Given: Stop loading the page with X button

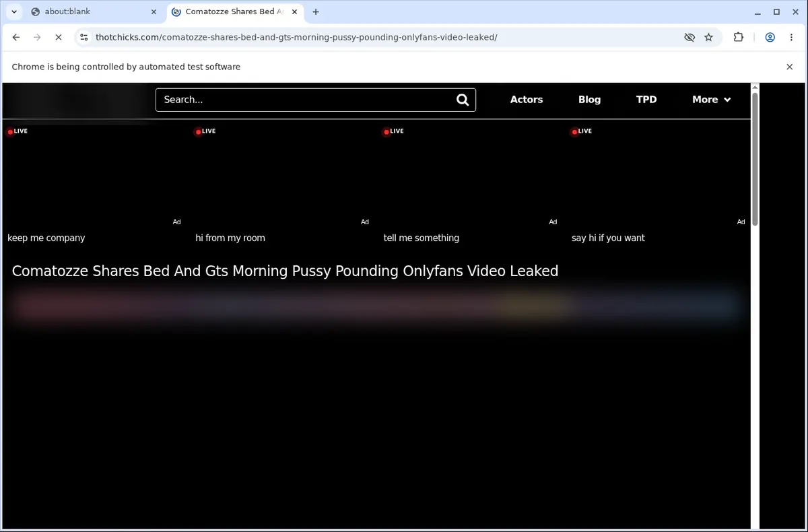Looking at the screenshot, I should click(58, 38).
